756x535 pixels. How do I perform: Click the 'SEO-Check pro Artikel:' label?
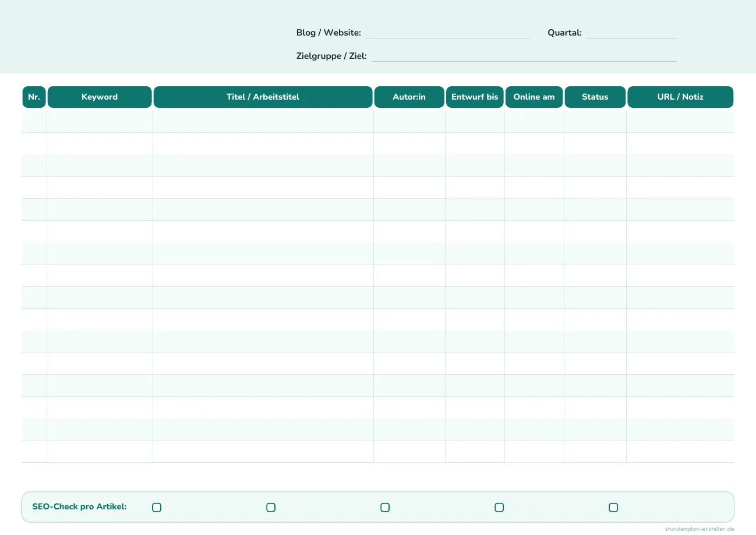[79, 507]
